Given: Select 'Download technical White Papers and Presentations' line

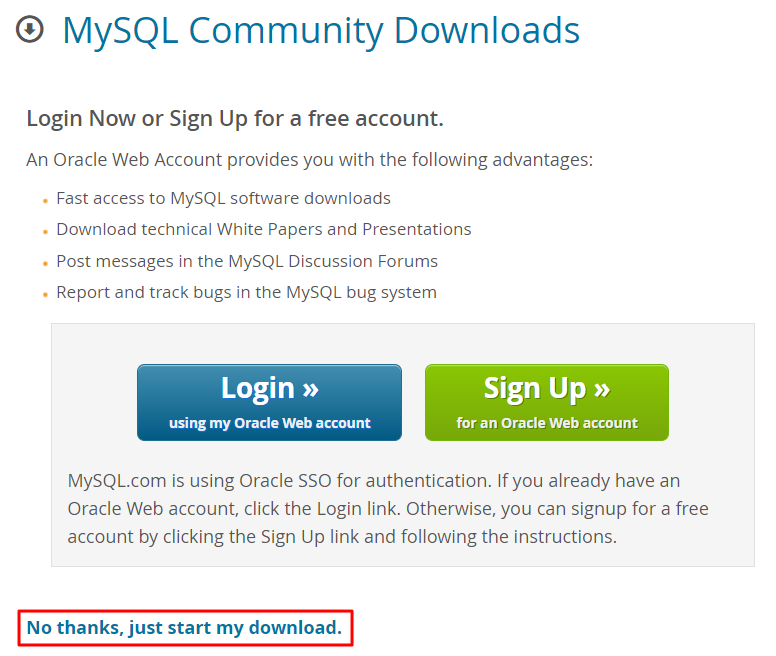Looking at the screenshot, I should (263, 229).
